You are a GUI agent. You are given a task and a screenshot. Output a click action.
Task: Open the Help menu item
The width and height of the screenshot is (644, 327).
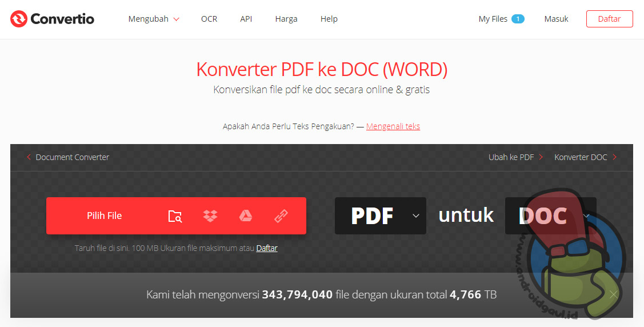(x=329, y=19)
